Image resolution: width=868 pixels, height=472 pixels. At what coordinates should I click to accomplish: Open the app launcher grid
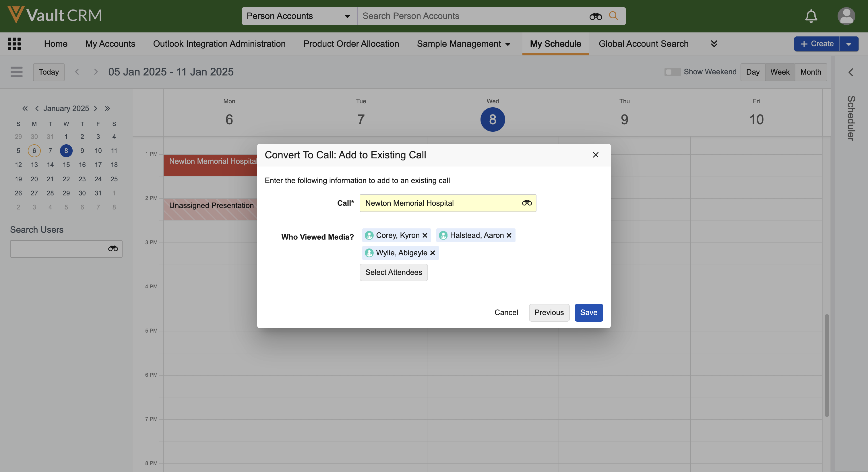pos(14,44)
